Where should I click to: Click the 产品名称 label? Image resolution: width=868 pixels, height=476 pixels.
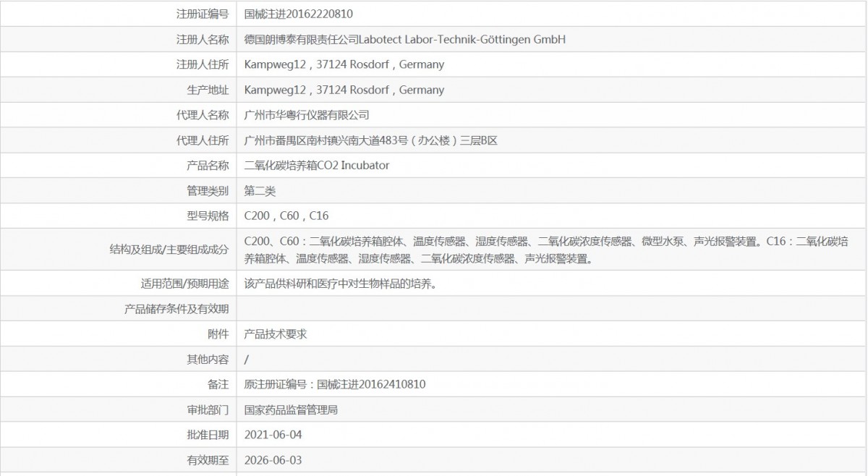(x=208, y=166)
